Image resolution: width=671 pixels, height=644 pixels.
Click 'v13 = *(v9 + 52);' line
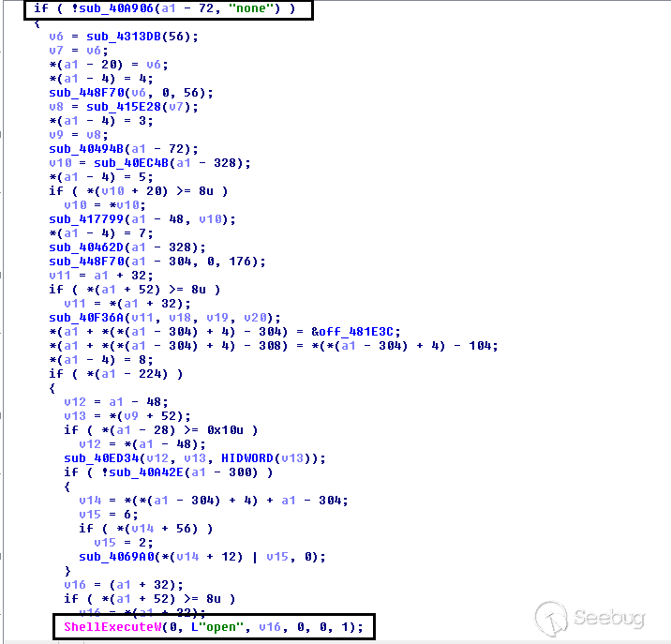pos(127,416)
